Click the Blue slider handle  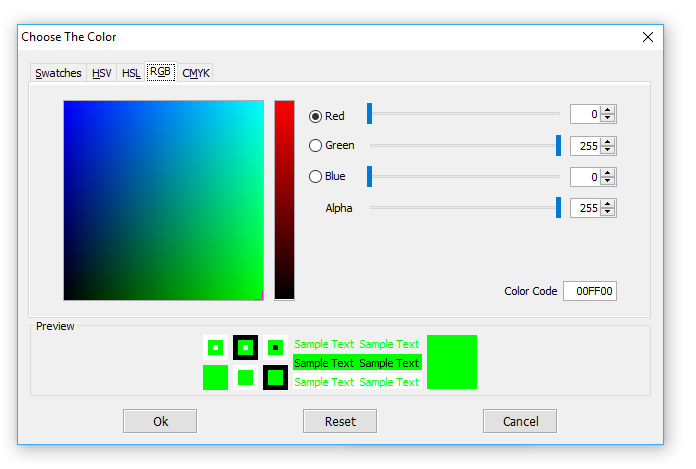click(x=369, y=177)
